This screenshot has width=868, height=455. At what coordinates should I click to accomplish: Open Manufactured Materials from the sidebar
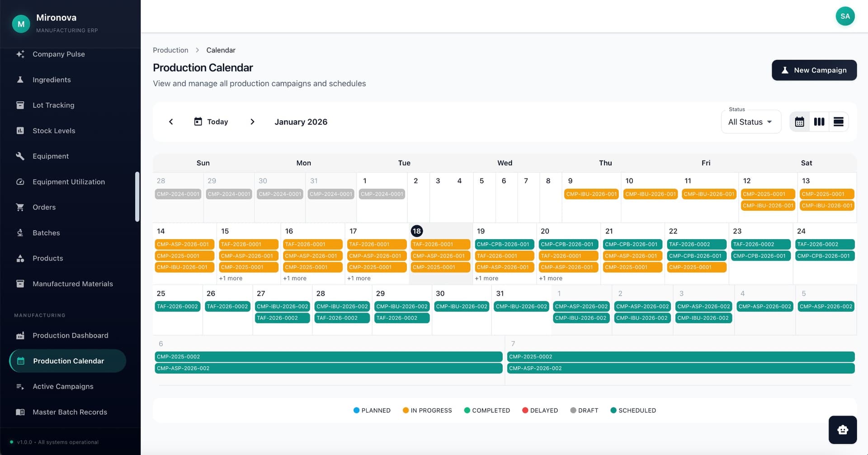click(x=72, y=284)
